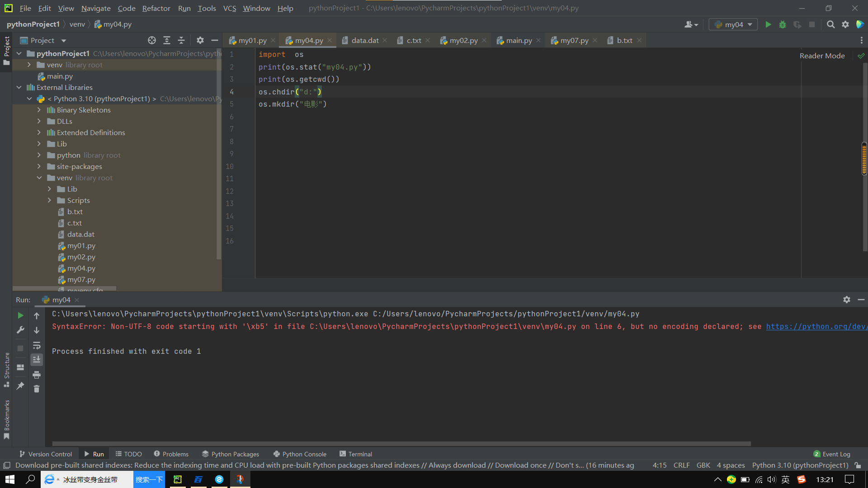Click the GBK encoding in status bar
Viewport: 868px width, 488px height.
703,465
